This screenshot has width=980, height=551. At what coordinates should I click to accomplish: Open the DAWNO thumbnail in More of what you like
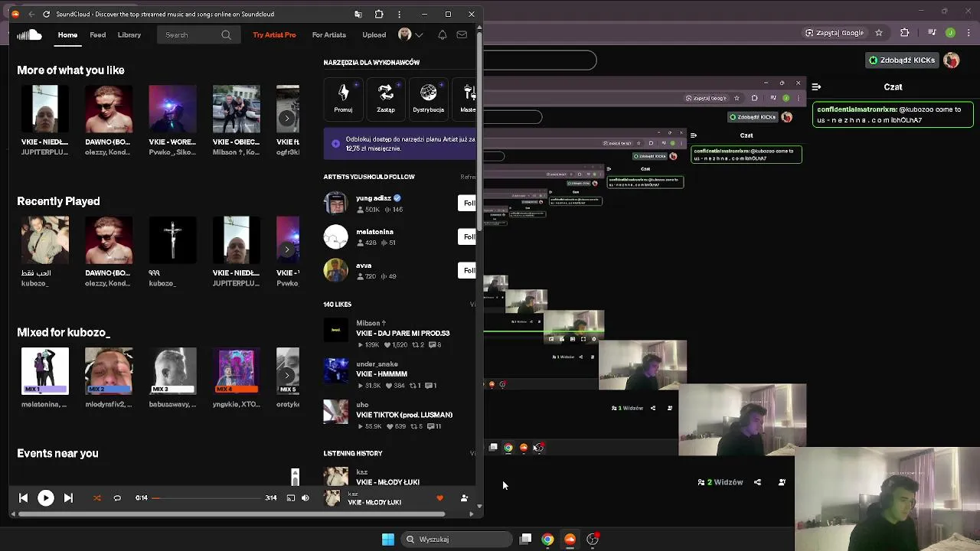pos(109,109)
